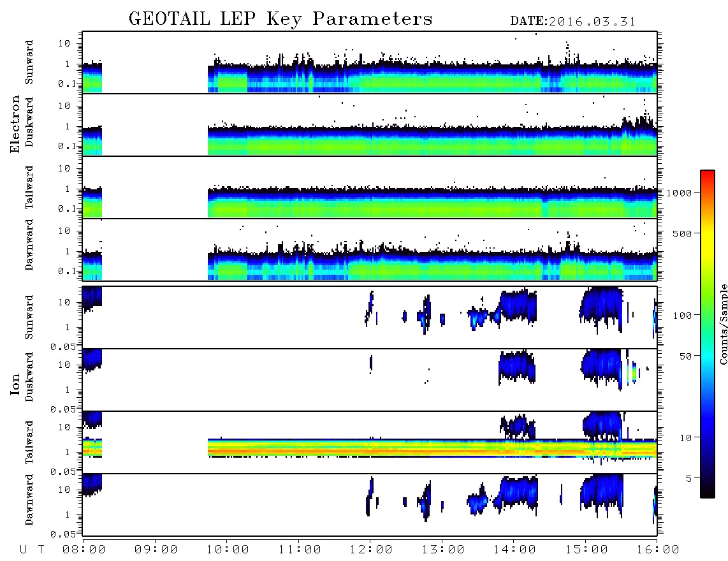
Task: Click the "DATE:2016.03.31" label
Action: coord(573,22)
